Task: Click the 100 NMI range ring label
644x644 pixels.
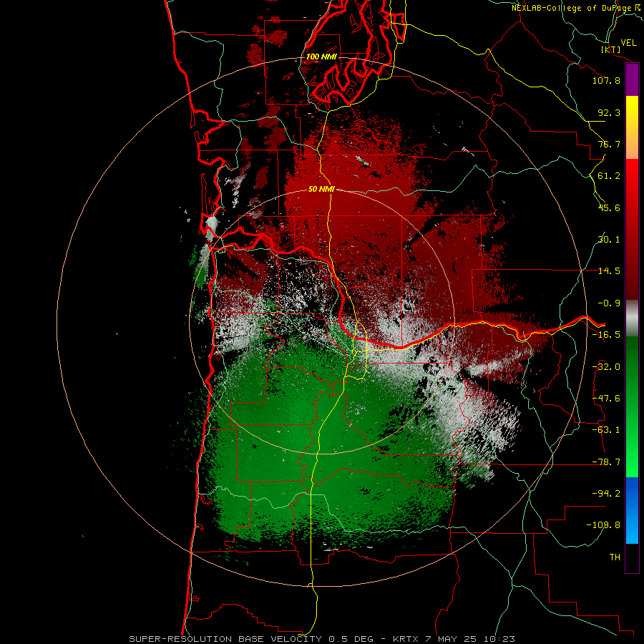Action: (x=321, y=57)
